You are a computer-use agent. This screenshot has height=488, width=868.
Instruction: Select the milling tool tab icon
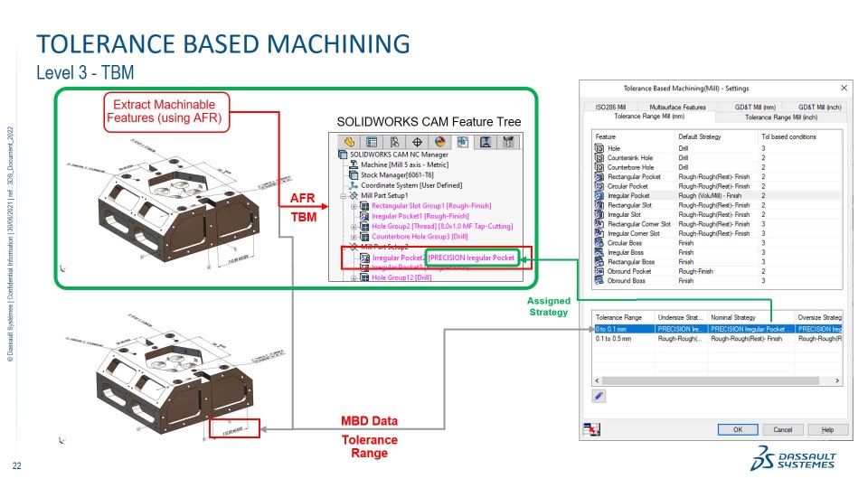[507, 142]
